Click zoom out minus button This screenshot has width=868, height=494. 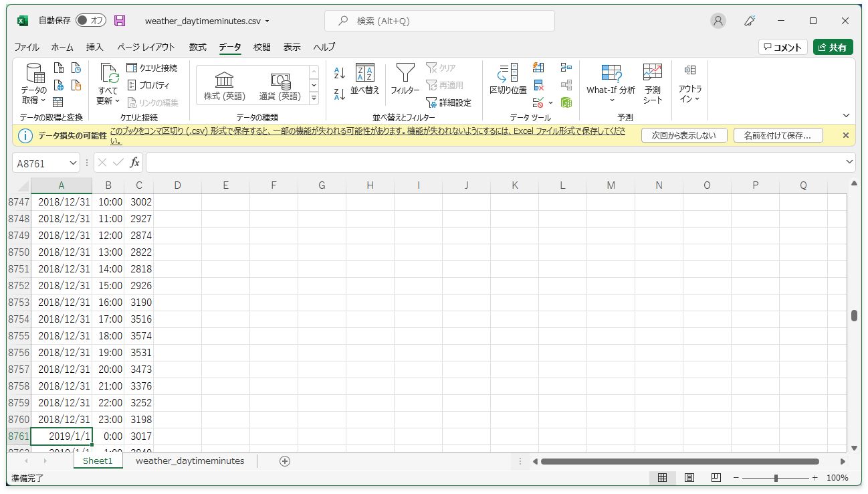[x=736, y=478]
